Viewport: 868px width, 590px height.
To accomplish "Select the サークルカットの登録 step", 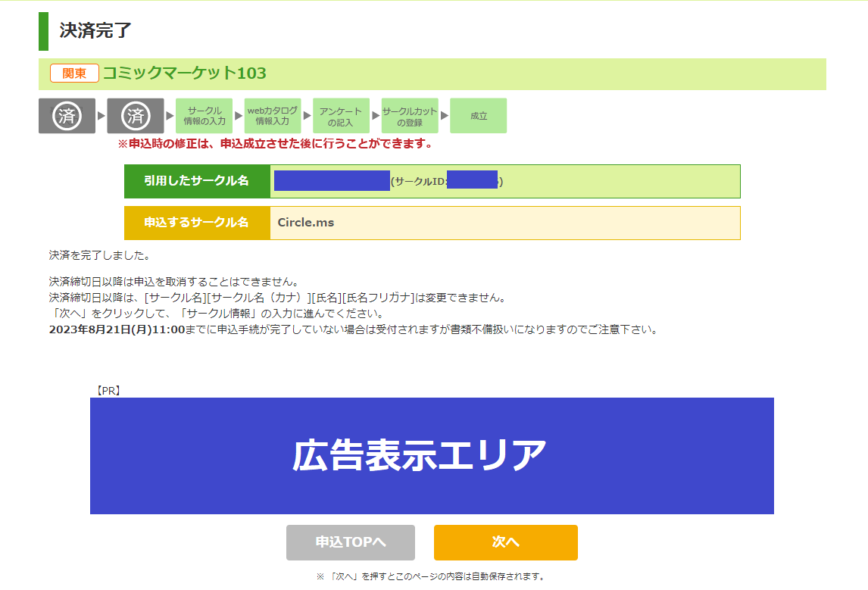I will tap(410, 116).
